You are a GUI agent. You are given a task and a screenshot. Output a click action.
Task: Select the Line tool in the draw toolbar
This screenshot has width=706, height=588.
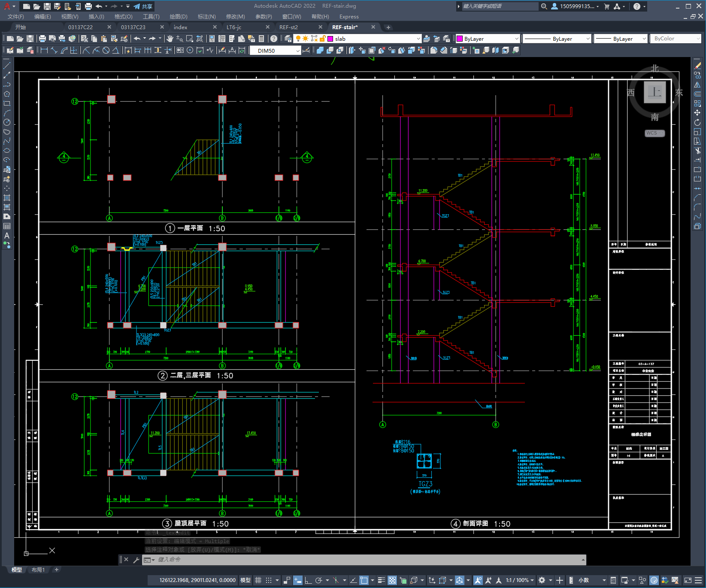click(x=7, y=66)
